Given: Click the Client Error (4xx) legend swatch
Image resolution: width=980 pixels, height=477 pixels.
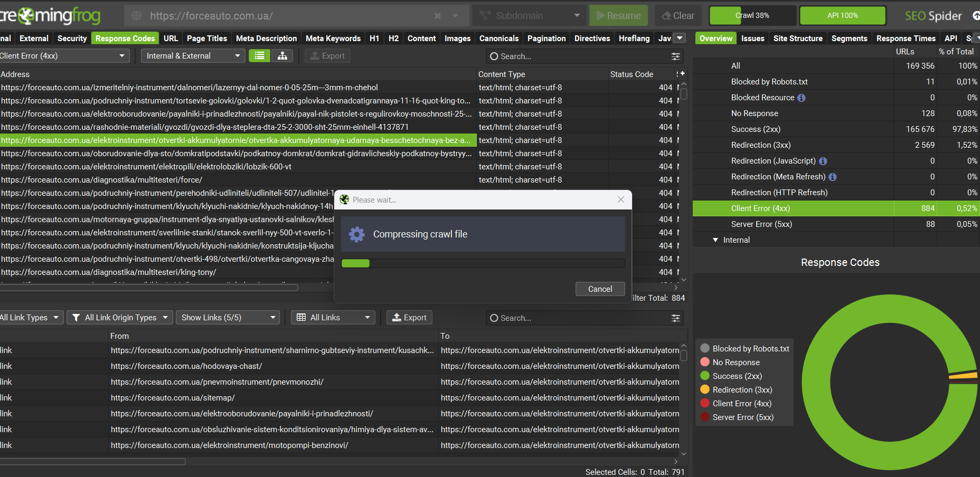Looking at the screenshot, I should [705, 403].
